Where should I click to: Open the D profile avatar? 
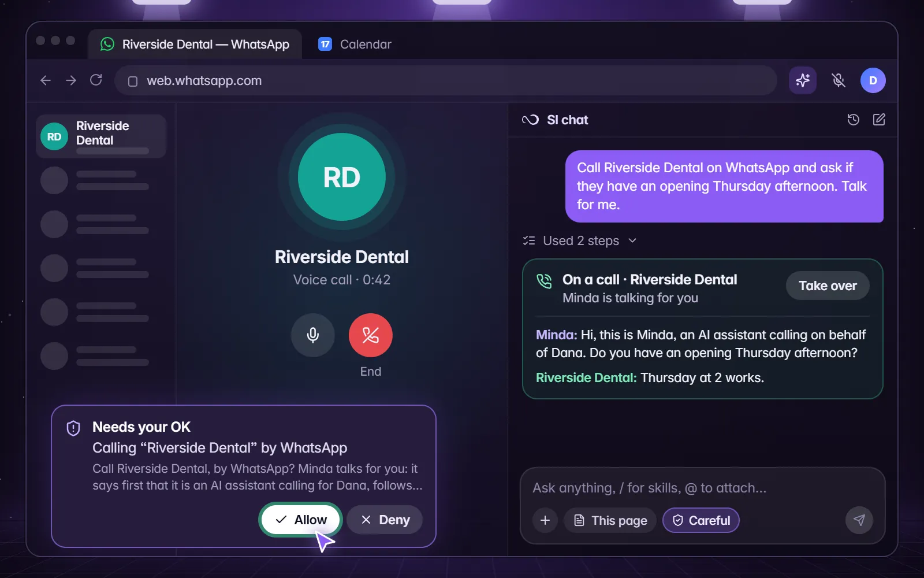(x=873, y=80)
